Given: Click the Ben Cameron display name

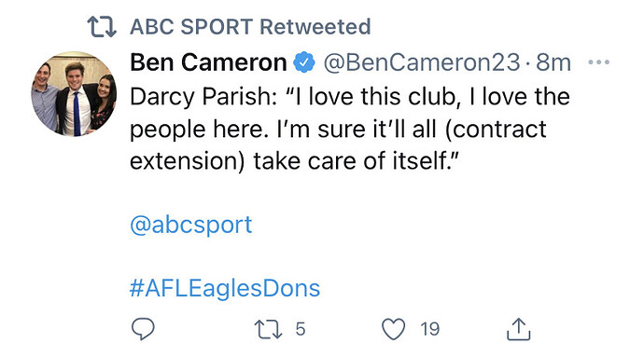Looking at the screenshot, I should (x=208, y=62).
